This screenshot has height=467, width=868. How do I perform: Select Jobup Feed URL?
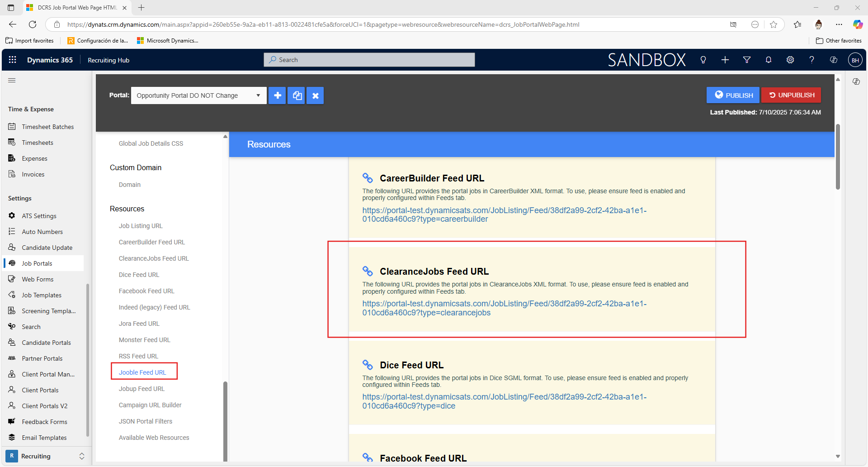[x=142, y=389]
